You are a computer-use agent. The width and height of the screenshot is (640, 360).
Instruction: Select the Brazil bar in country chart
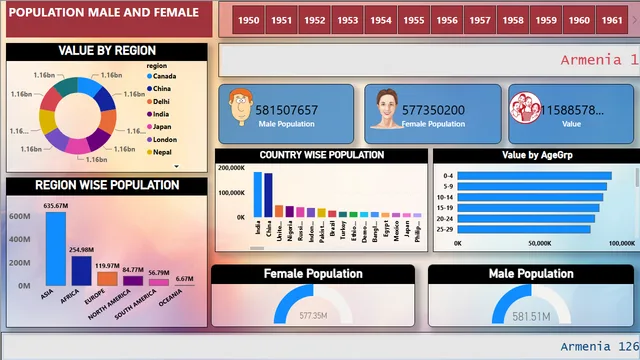click(332, 214)
